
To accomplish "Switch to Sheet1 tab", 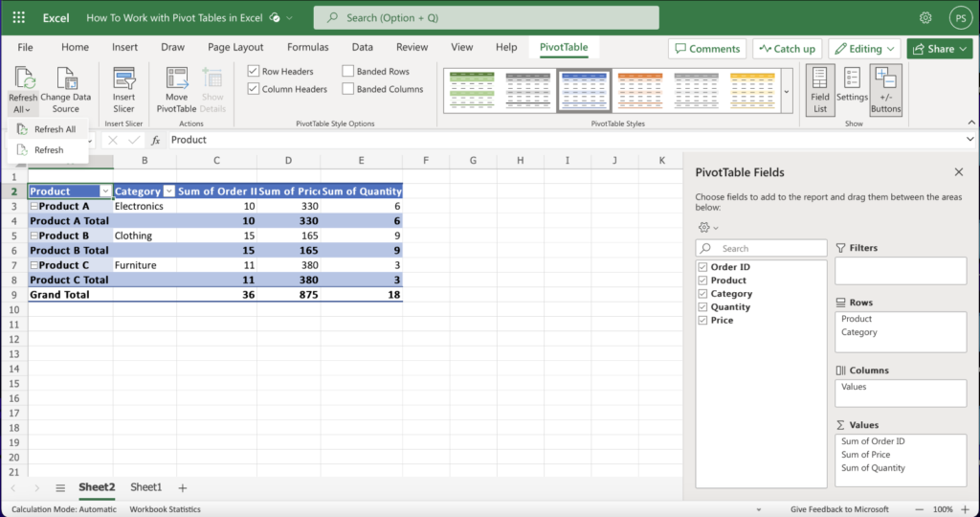I will pyautogui.click(x=145, y=487).
